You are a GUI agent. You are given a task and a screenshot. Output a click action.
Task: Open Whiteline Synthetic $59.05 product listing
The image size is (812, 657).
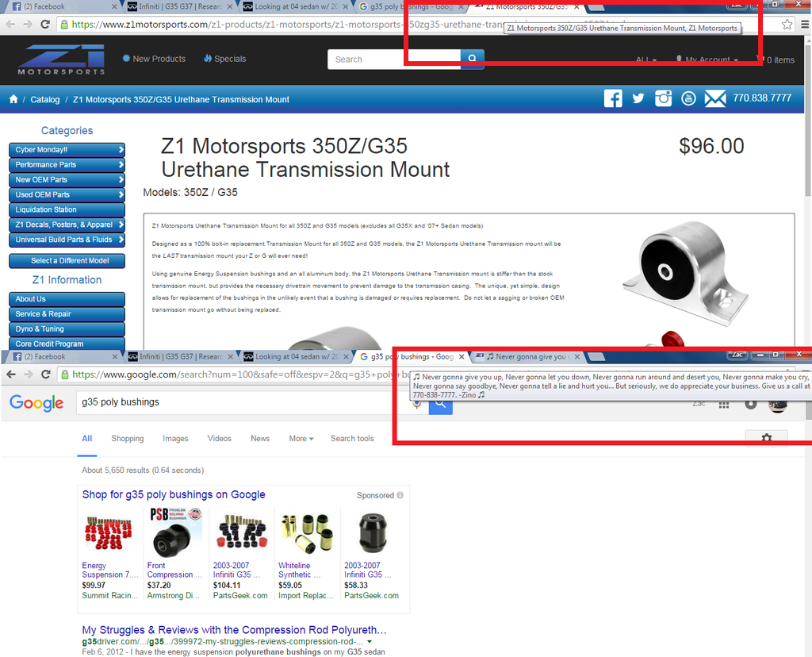pyautogui.click(x=306, y=555)
